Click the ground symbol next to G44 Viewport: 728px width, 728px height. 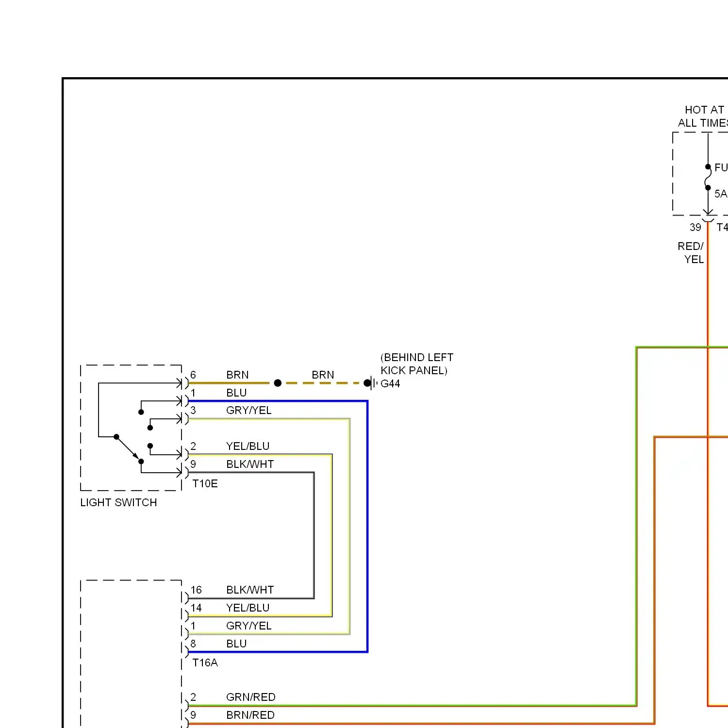pos(373,383)
